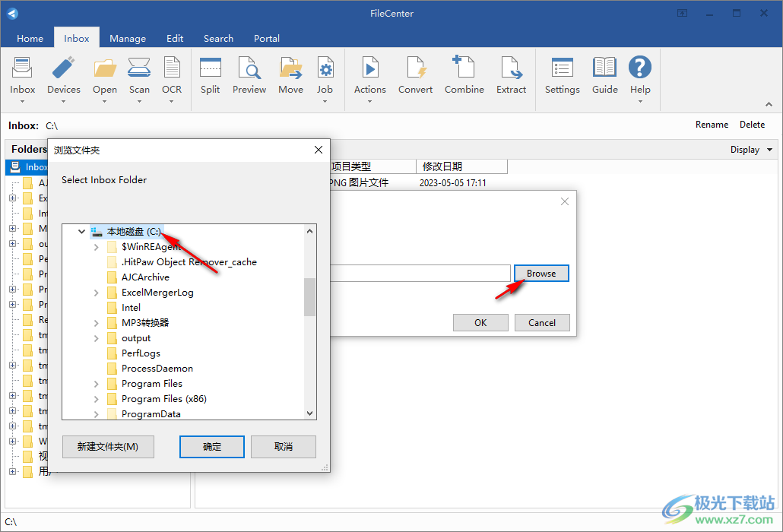Expand the output folder node
This screenshot has height=532, width=783.
(97, 338)
